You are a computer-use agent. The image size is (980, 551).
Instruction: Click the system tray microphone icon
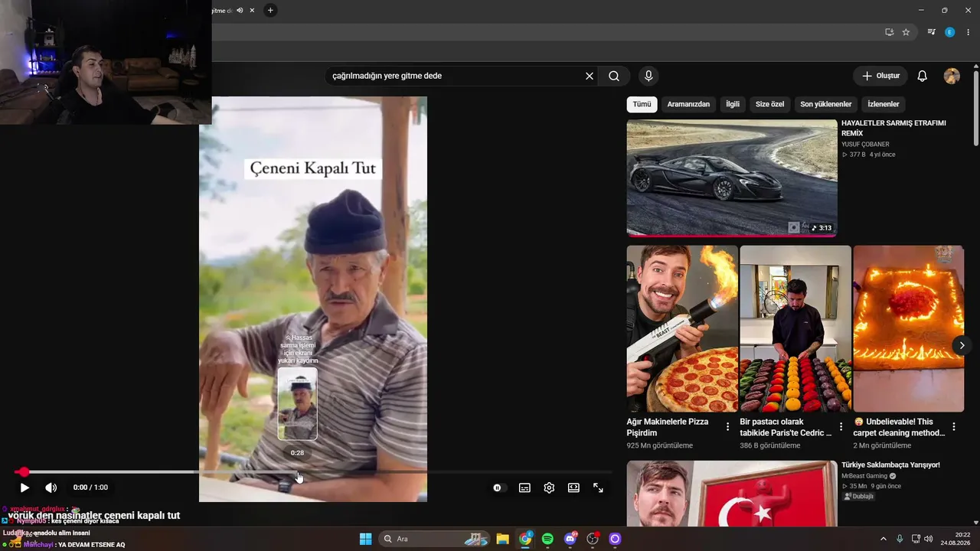pyautogui.click(x=900, y=539)
